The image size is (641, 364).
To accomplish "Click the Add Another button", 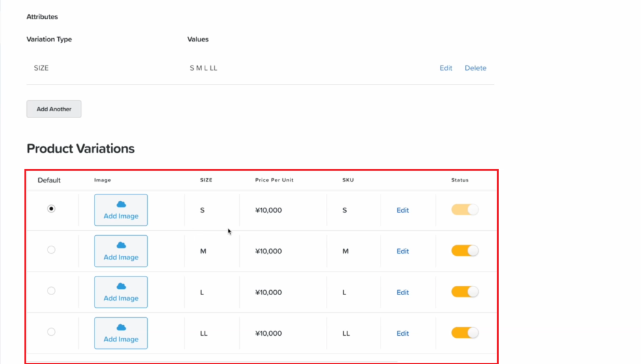I will pos(54,109).
